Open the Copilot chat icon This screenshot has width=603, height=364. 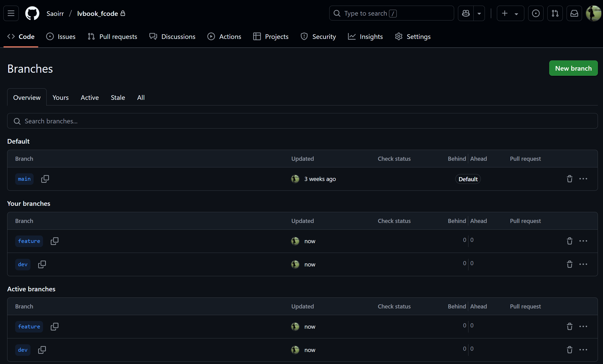pyautogui.click(x=466, y=13)
